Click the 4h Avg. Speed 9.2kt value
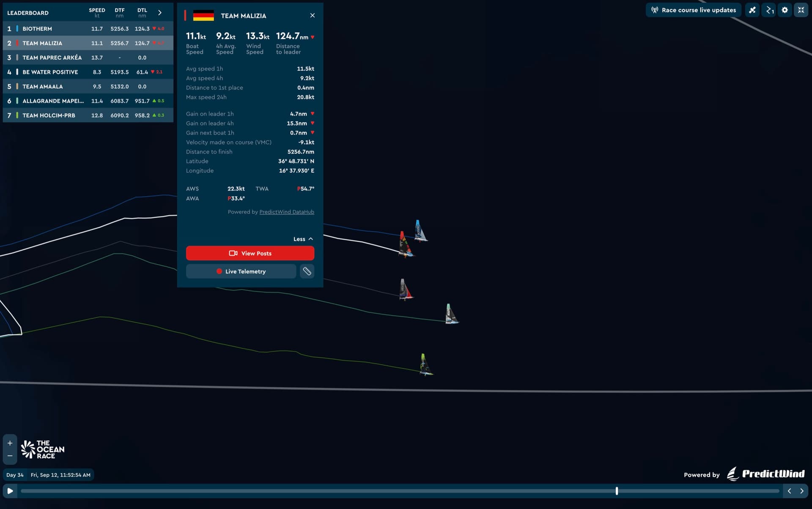The width and height of the screenshot is (812, 509). [x=225, y=36]
